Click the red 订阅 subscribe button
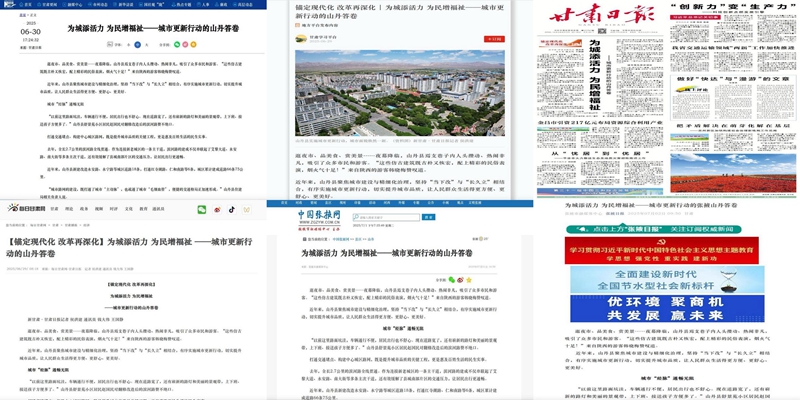This screenshot has height=400, width=800. pyautogui.click(x=494, y=39)
